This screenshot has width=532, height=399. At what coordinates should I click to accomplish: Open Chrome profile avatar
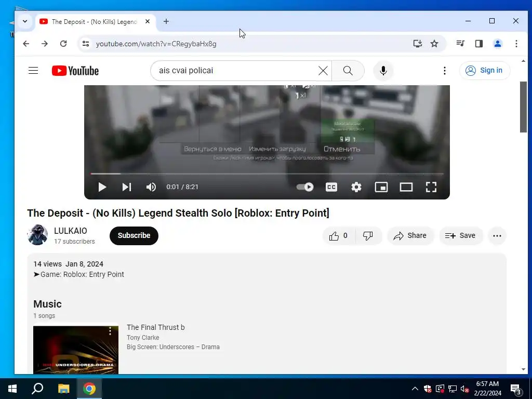[497, 44]
